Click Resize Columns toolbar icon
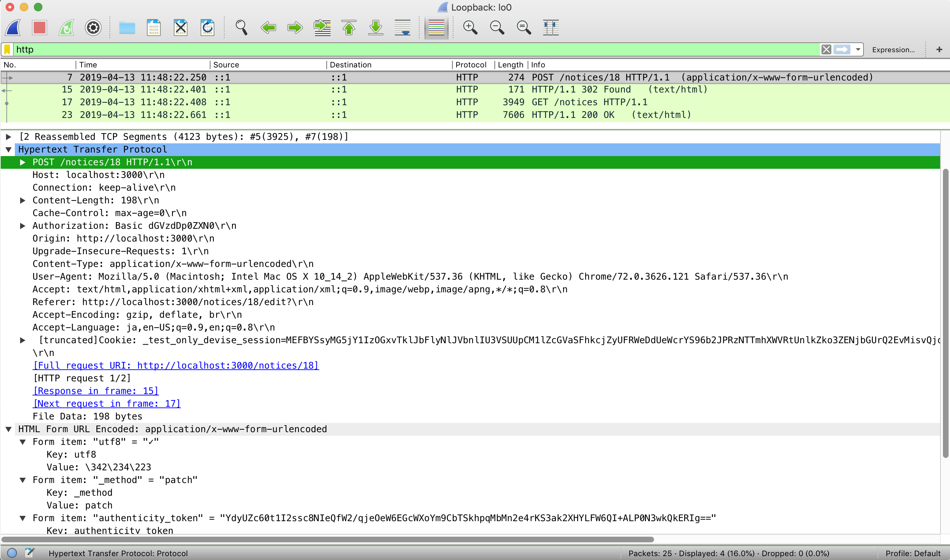 pos(551,28)
